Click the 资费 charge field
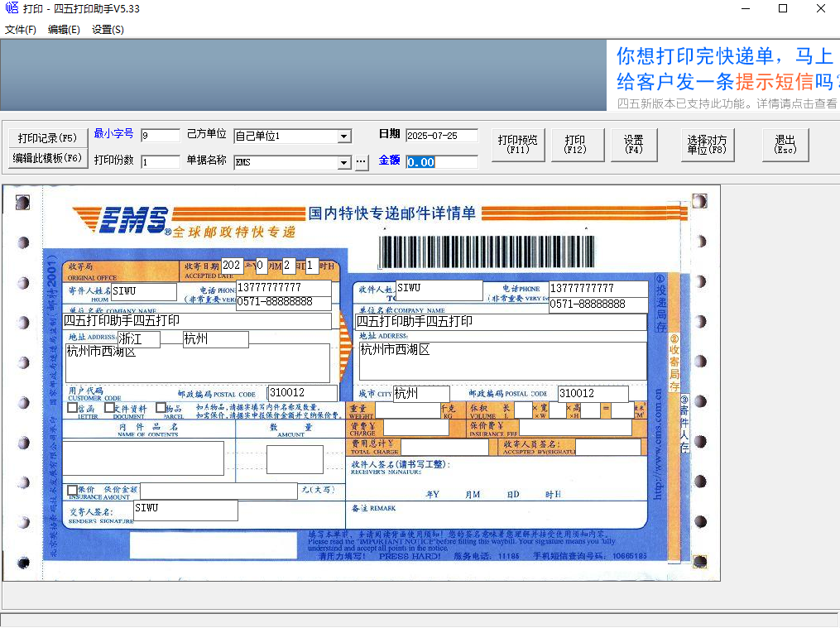 pos(415,427)
